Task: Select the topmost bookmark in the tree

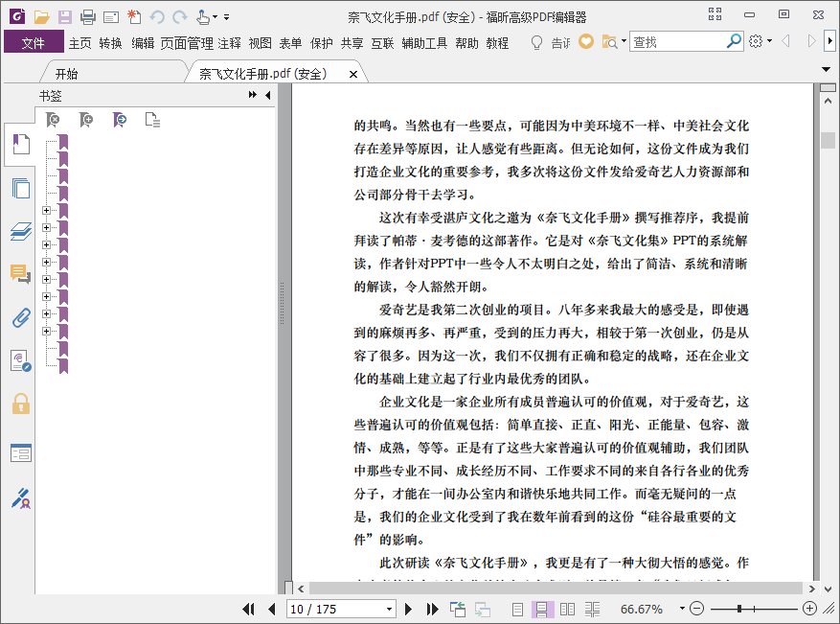Action: (63, 142)
